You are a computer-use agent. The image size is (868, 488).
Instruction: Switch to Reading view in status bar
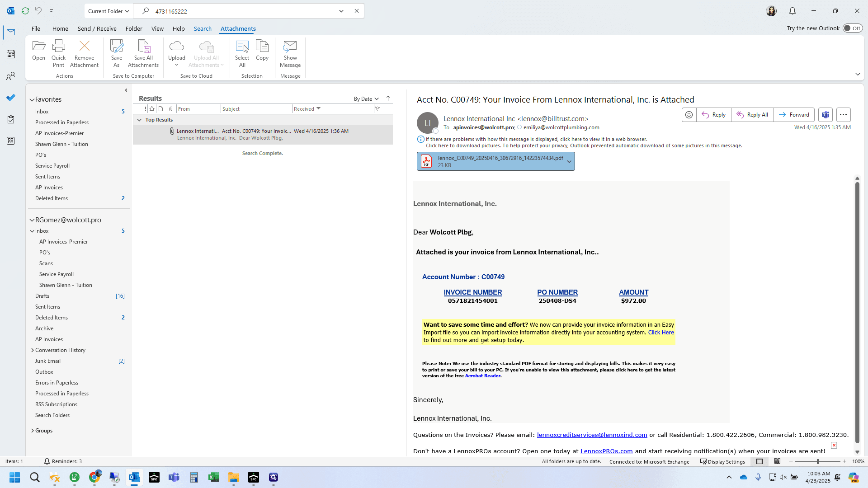[x=778, y=461]
